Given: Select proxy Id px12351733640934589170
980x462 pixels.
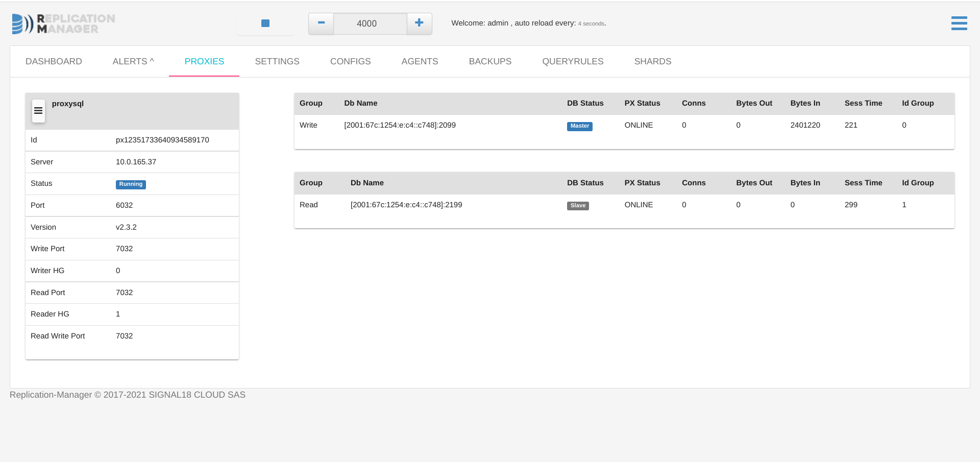Looking at the screenshot, I should click(162, 140).
